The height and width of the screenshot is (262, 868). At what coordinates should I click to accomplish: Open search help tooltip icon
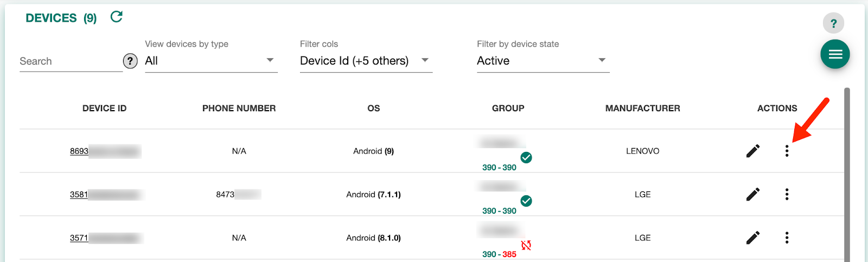(x=130, y=61)
